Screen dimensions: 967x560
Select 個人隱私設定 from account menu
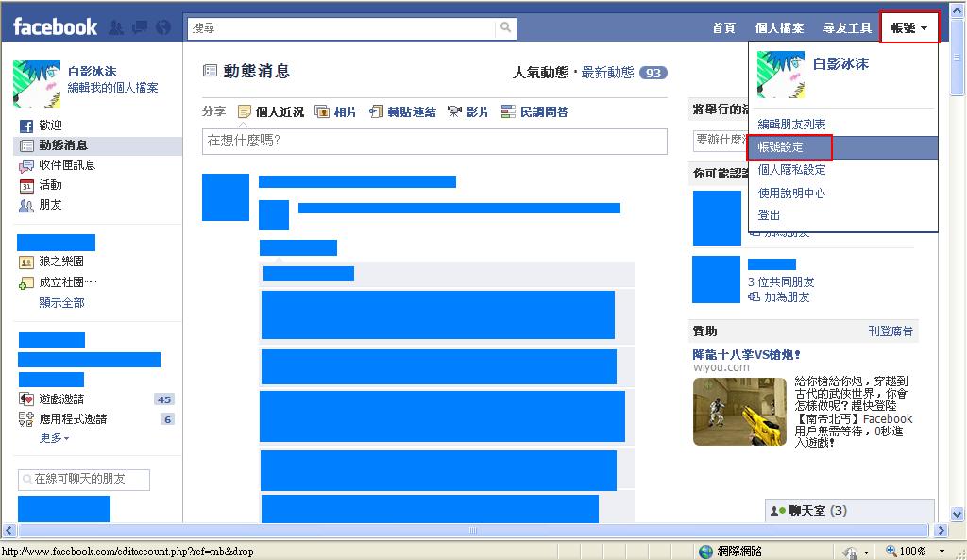791,170
